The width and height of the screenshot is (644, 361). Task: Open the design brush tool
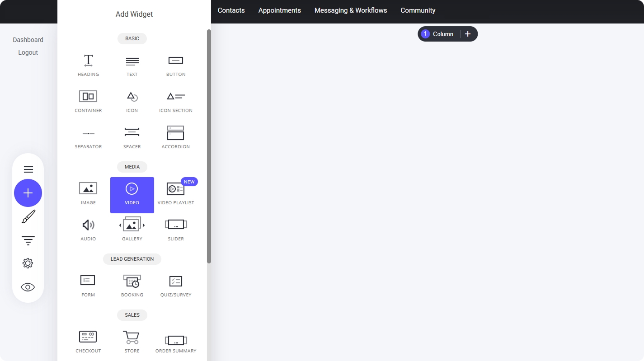click(x=28, y=217)
